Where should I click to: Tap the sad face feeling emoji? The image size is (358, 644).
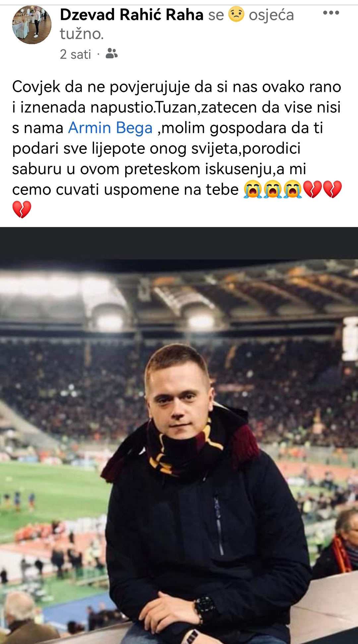236,14
